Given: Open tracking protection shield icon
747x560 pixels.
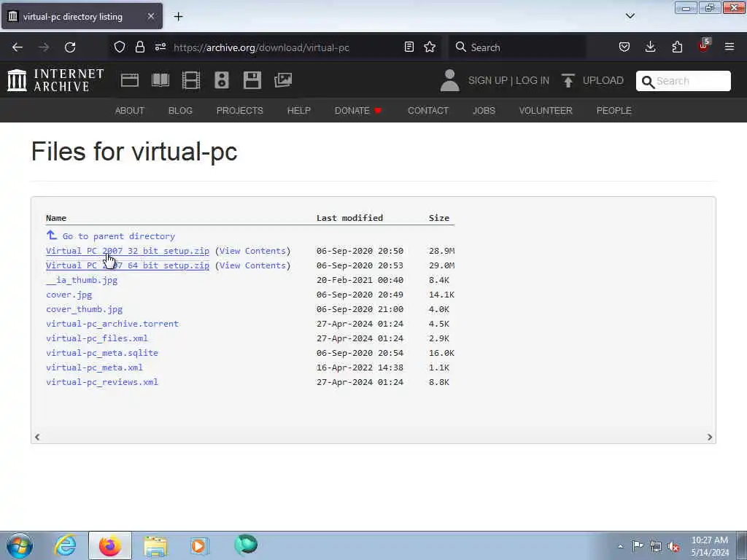Looking at the screenshot, I should pos(120,47).
